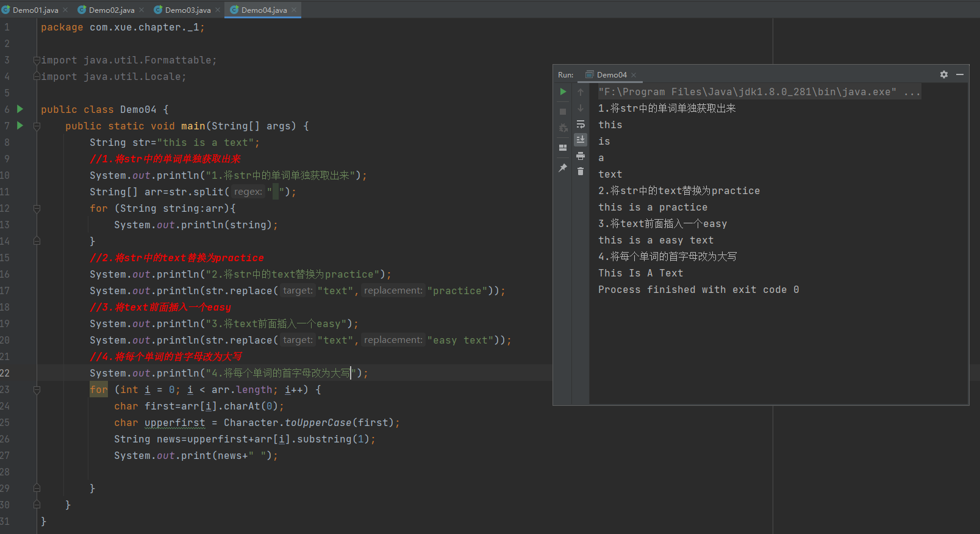Close the Demo03.java tab
The image size is (980, 534).
[x=218, y=10]
